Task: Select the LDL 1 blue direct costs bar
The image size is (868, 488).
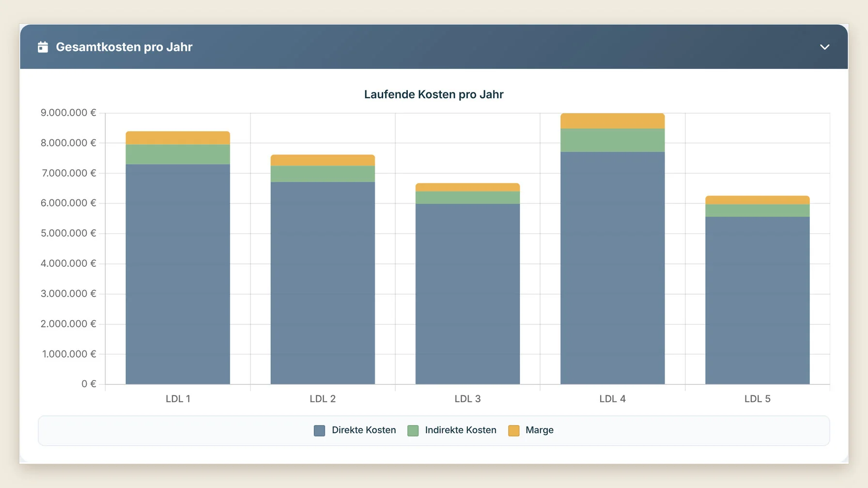Action: pos(178,274)
